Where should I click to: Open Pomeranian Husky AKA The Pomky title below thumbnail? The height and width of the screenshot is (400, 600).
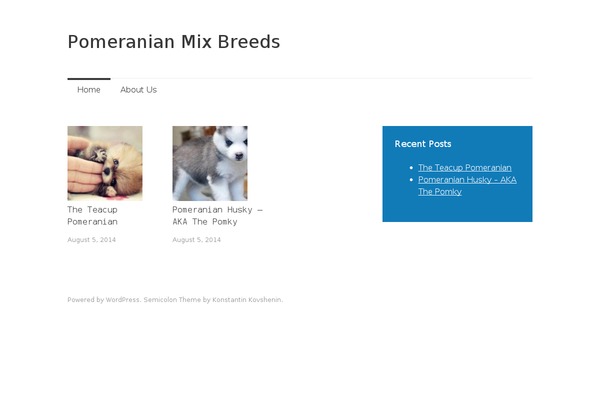(x=217, y=216)
